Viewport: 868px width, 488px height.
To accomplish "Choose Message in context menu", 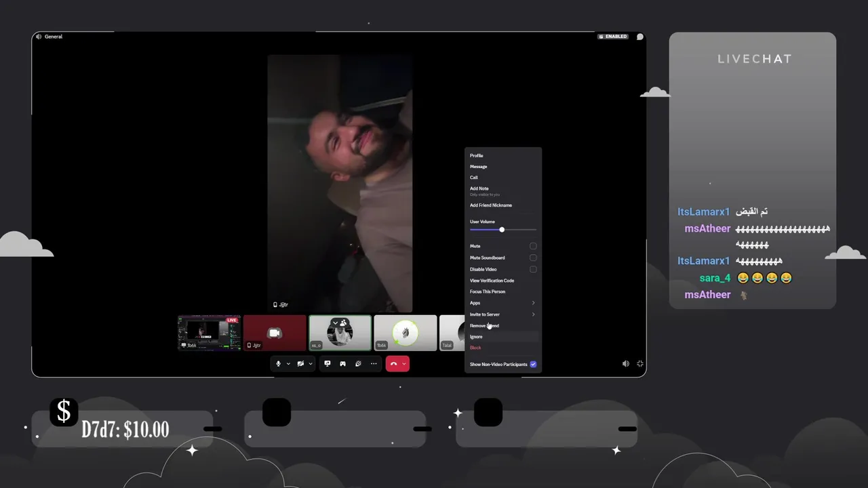I will pyautogui.click(x=503, y=167).
